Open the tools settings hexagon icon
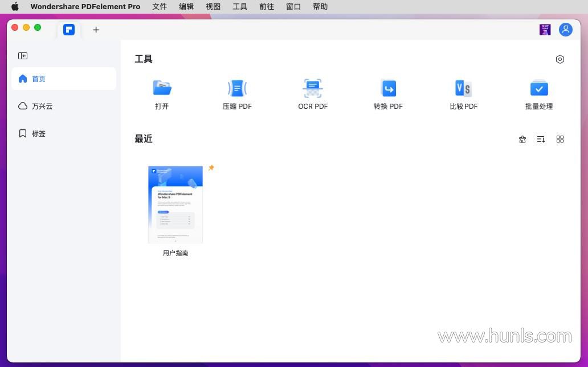 click(x=560, y=59)
